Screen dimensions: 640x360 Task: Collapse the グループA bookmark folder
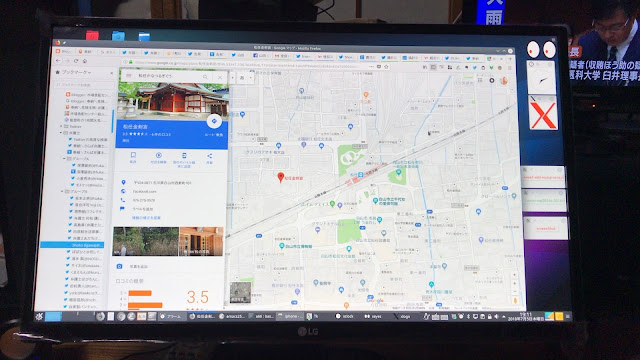[x=64, y=158]
